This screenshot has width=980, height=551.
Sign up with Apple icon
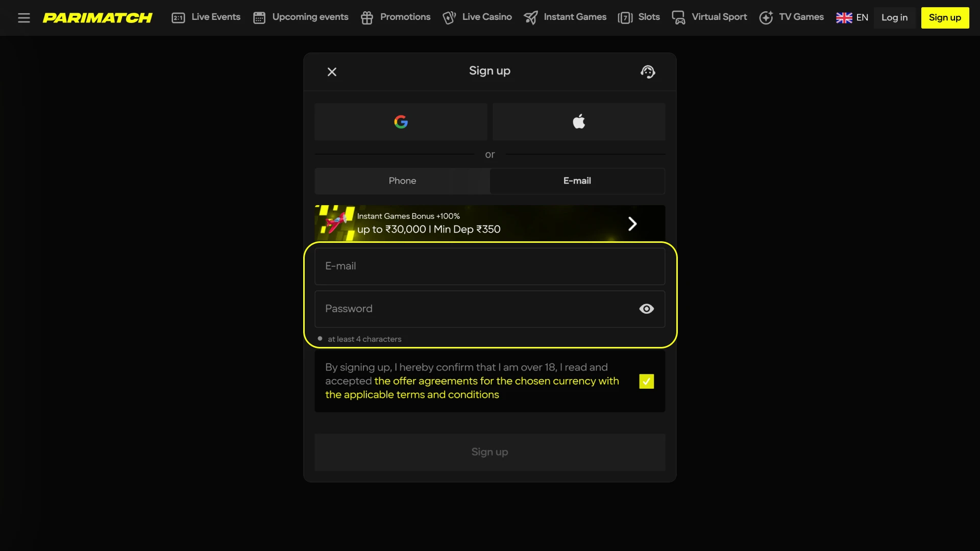point(578,122)
